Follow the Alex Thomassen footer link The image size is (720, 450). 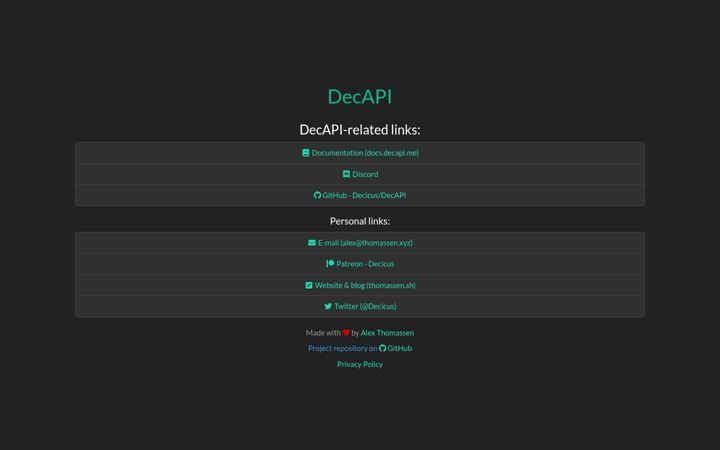pos(387,332)
